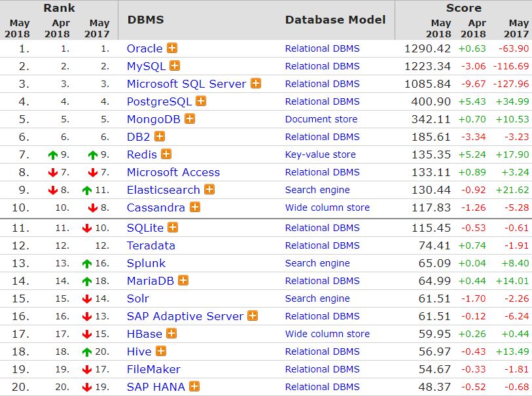This screenshot has height=396, width=532.
Task: Click the plus icon next to Elasticsearch
Action: tap(209, 190)
